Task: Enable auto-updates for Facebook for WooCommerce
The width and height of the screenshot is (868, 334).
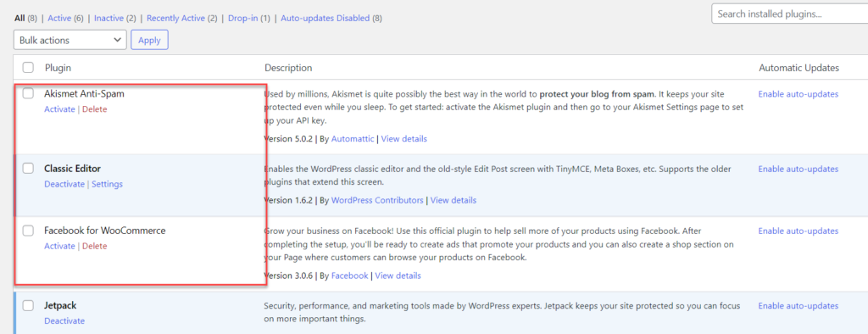Action: [x=798, y=231]
